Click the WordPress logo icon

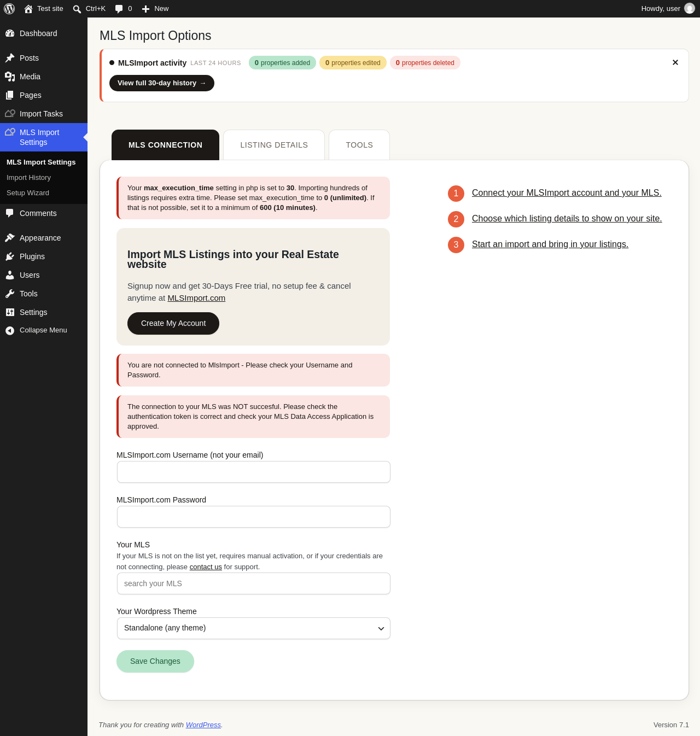coord(9,9)
